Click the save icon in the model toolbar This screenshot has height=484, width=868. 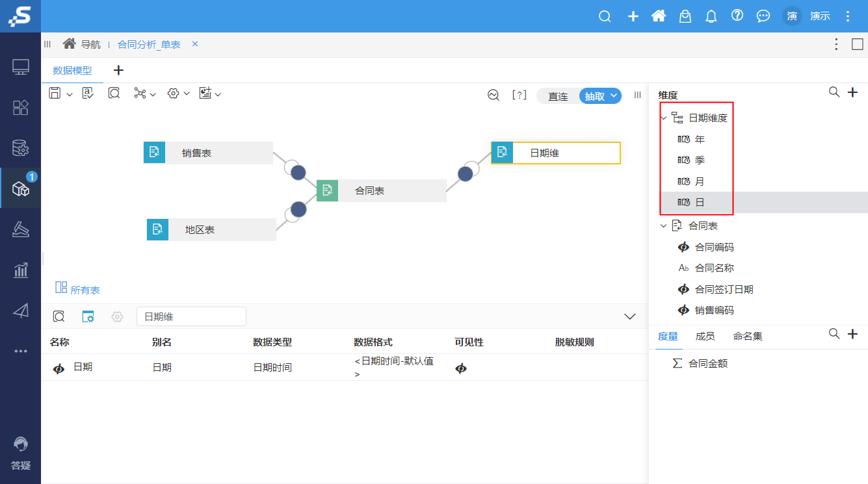[x=55, y=93]
